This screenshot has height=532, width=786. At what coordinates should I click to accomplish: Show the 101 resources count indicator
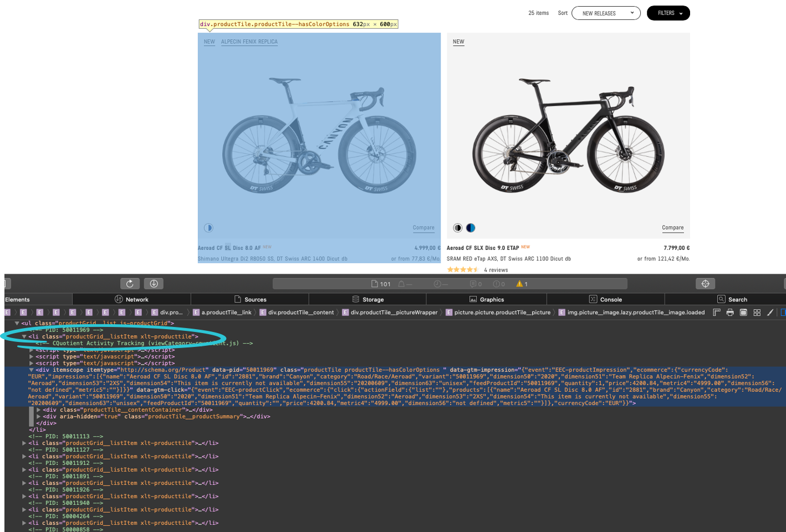[381, 284]
